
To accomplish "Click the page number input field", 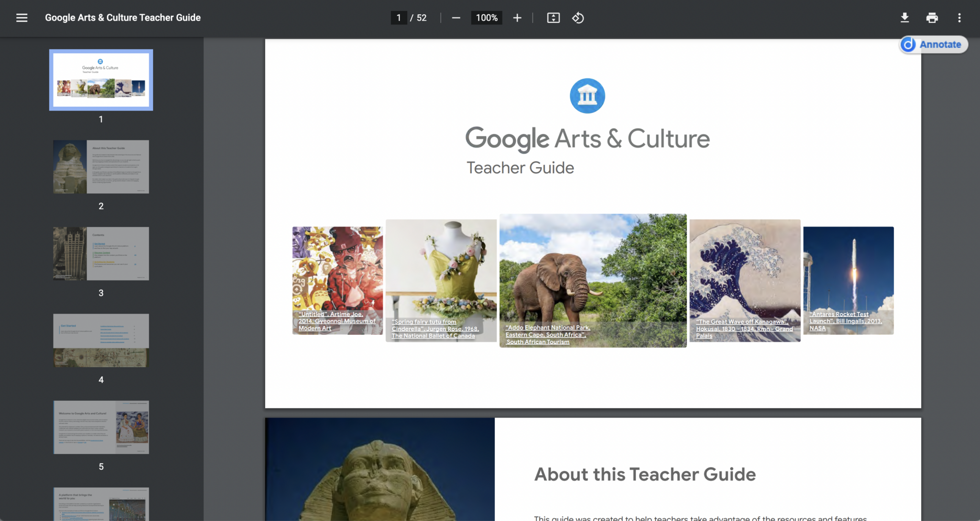I will (x=399, y=18).
